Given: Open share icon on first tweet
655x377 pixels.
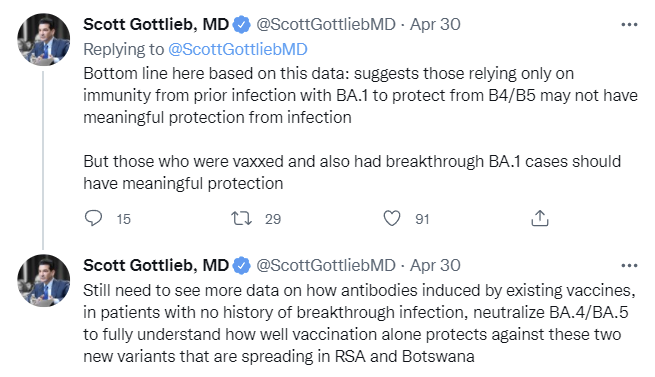Looking at the screenshot, I should [540, 218].
